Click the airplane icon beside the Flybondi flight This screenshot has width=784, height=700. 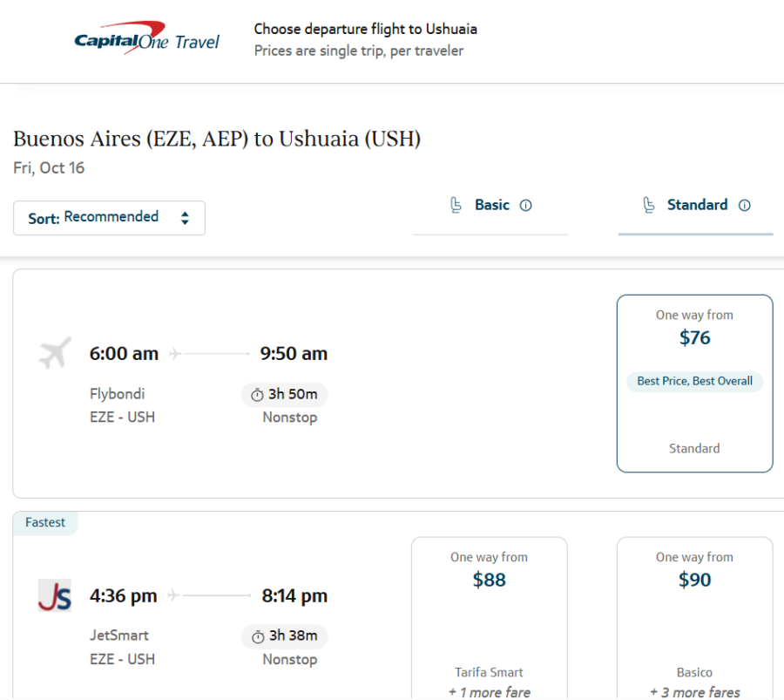coord(53,352)
